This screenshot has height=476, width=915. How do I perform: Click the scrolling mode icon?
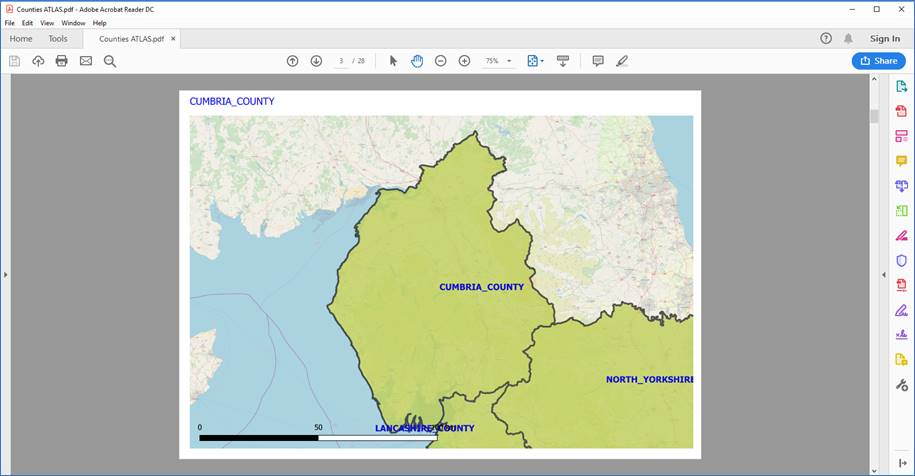click(563, 61)
